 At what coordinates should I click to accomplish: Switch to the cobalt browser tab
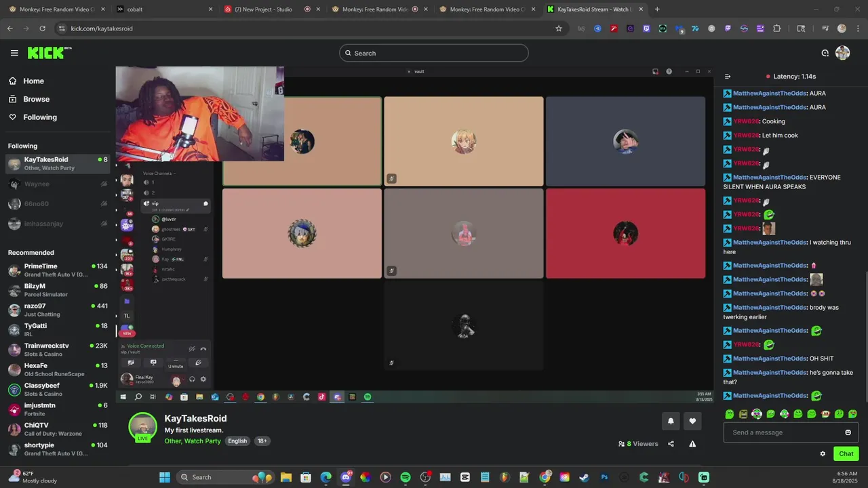pyautogui.click(x=163, y=9)
